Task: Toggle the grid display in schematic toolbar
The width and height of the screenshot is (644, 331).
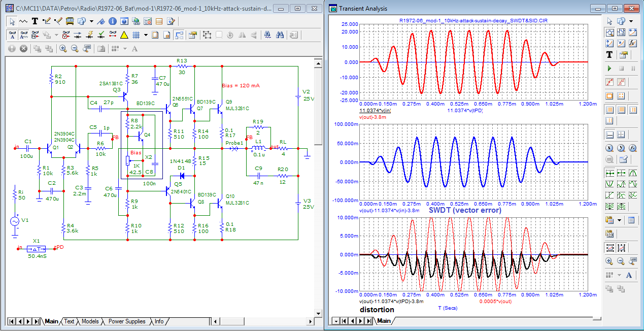Action: click(x=136, y=35)
